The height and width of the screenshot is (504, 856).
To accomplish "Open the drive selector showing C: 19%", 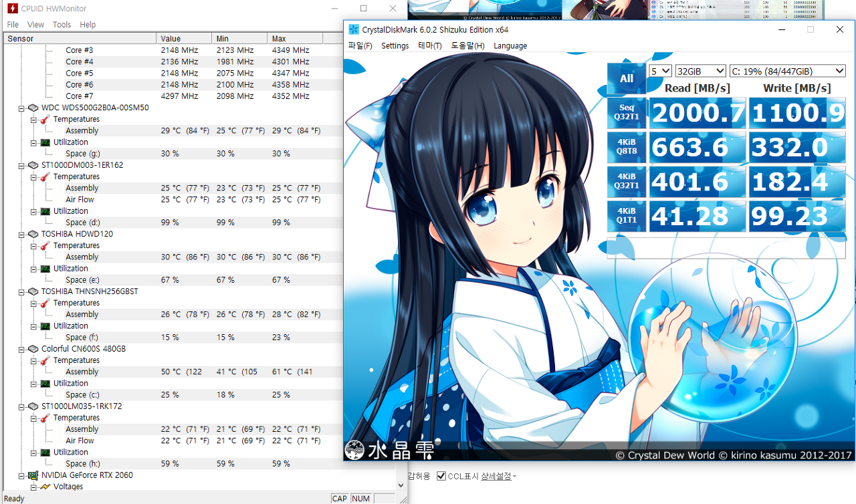I will 787,71.
